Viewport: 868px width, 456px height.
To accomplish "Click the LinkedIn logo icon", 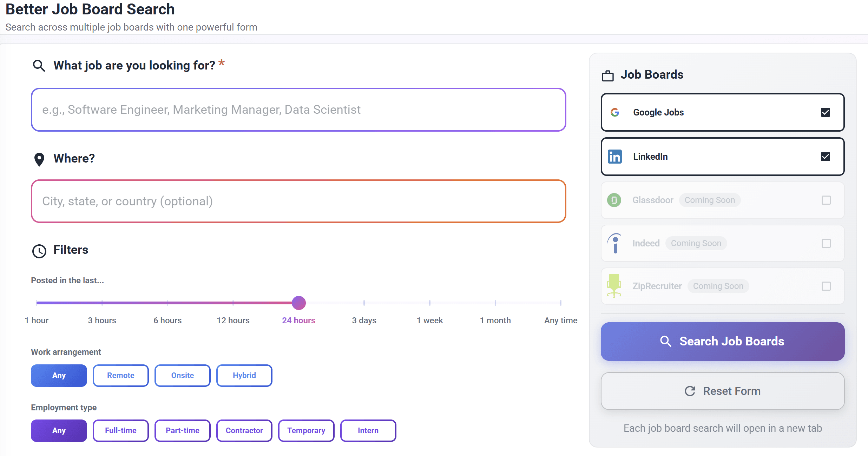I will point(615,157).
